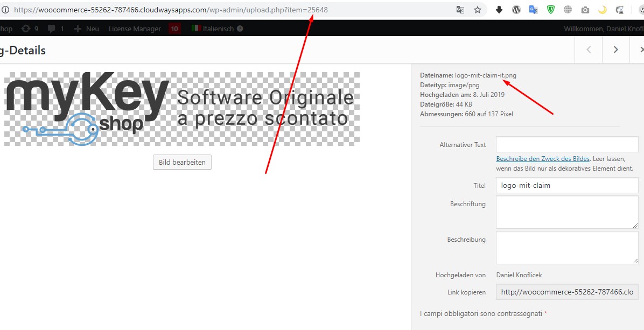Open the grey globe extension icon
Viewport: 644px width, 330px height.
click(568, 10)
